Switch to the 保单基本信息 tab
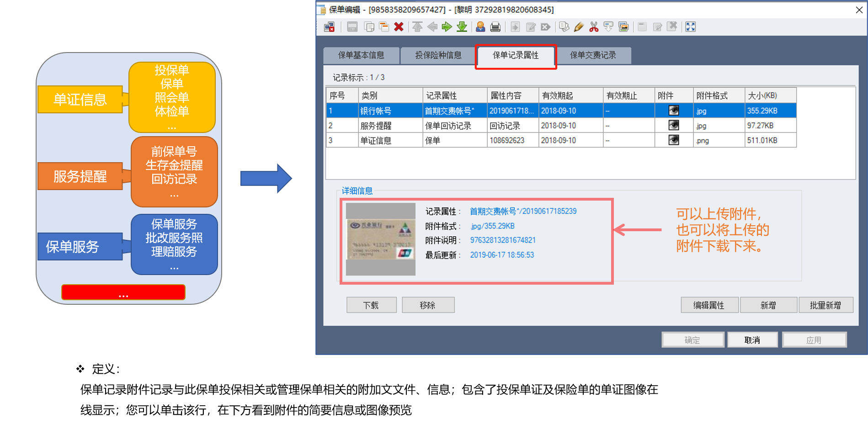This screenshot has height=424, width=868. click(x=361, y=55)
